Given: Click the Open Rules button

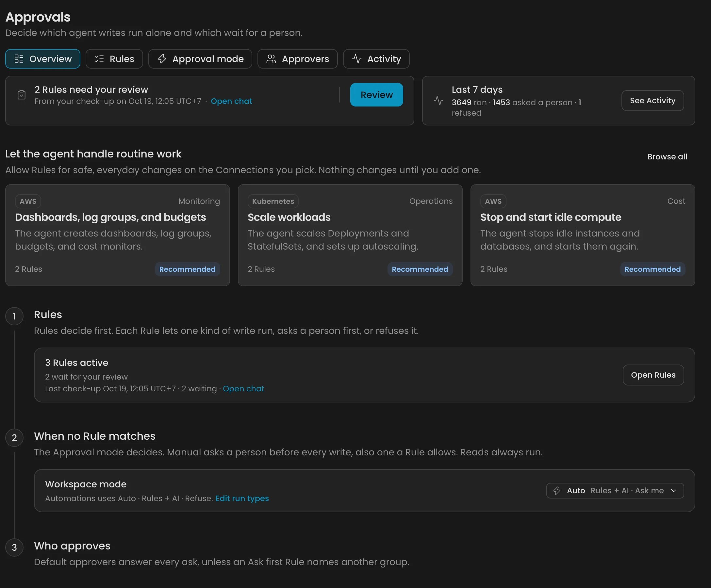Looking at the screenshot, I should (653, 375).
